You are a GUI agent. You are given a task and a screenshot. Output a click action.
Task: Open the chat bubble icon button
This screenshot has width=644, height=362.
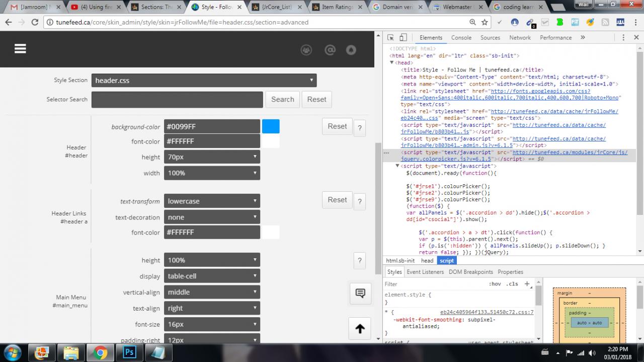[360, 293]
